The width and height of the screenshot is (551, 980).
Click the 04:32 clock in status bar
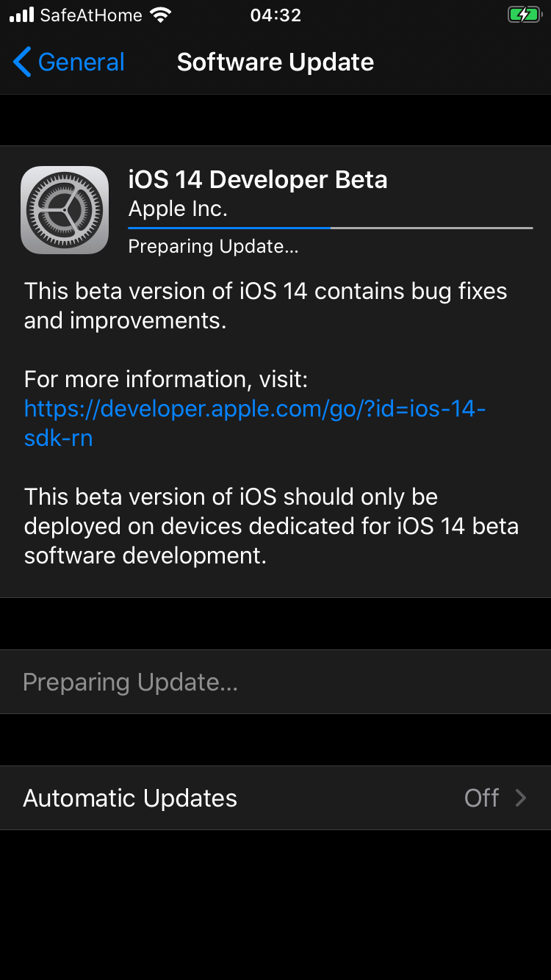[275, 15]
